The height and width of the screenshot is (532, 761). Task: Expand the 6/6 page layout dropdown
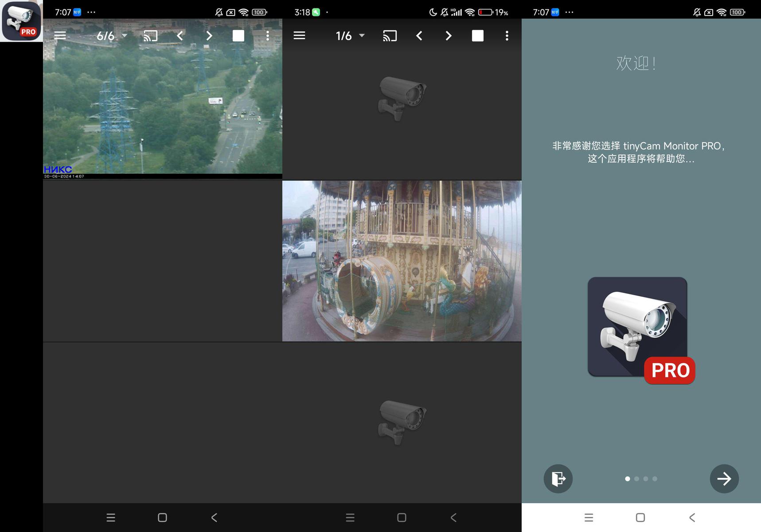(x=112, y=36)
